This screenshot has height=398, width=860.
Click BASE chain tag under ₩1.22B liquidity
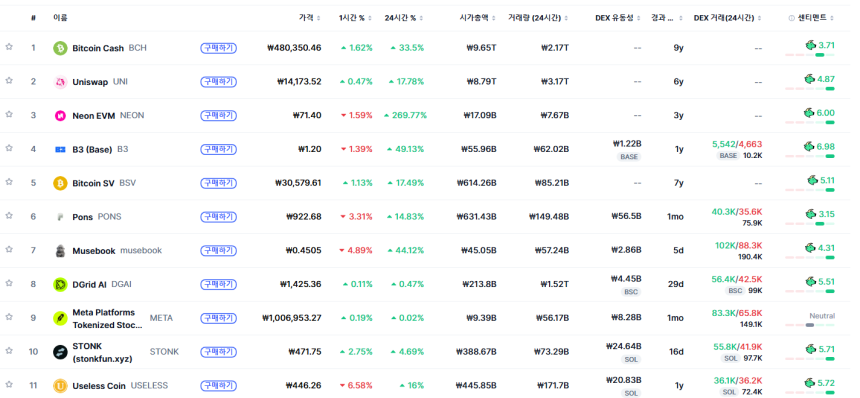(629, 157)
